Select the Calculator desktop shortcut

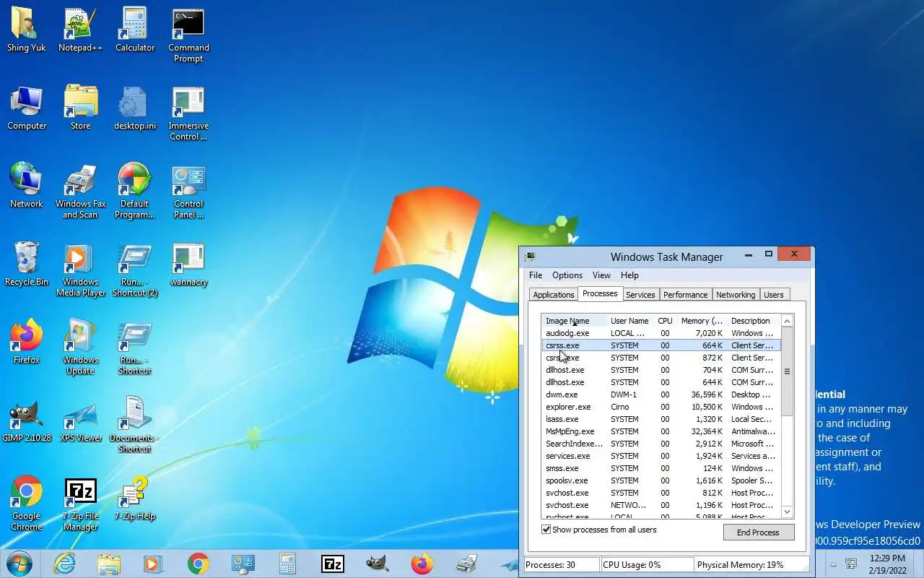coord(135,30)
